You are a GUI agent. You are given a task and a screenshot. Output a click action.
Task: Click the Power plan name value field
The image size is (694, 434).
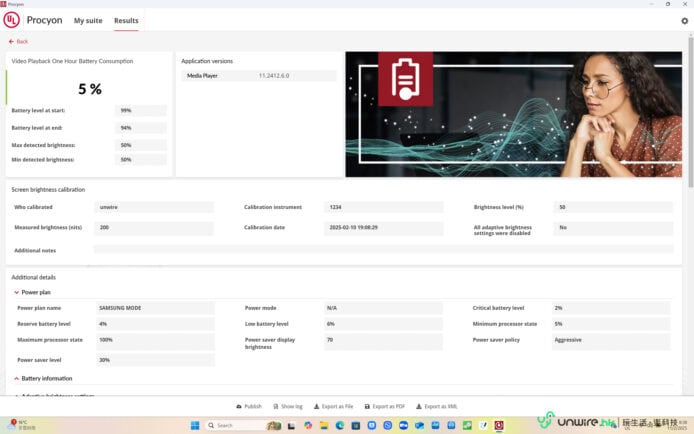pyautogui.click(x=155, y=308)
